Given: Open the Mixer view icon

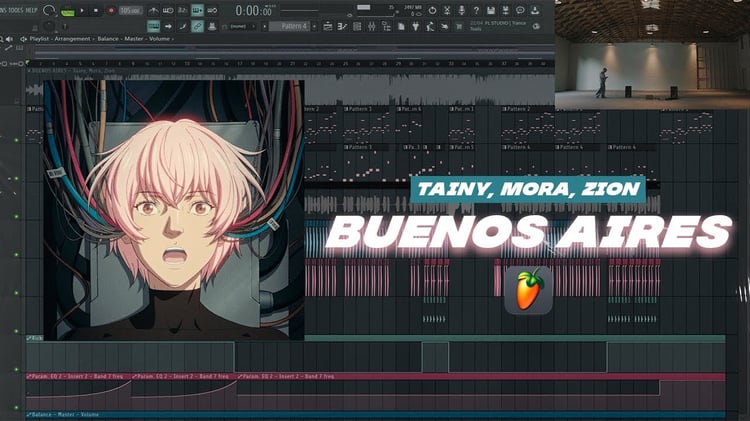Looking at the screenshot, I should 372,27.
